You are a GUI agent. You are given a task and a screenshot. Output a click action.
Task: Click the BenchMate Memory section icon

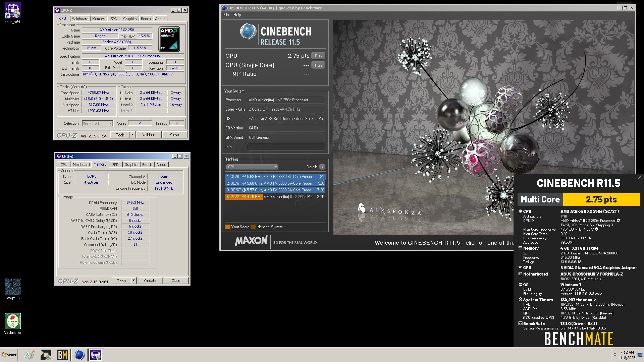(x=521, y=248)
